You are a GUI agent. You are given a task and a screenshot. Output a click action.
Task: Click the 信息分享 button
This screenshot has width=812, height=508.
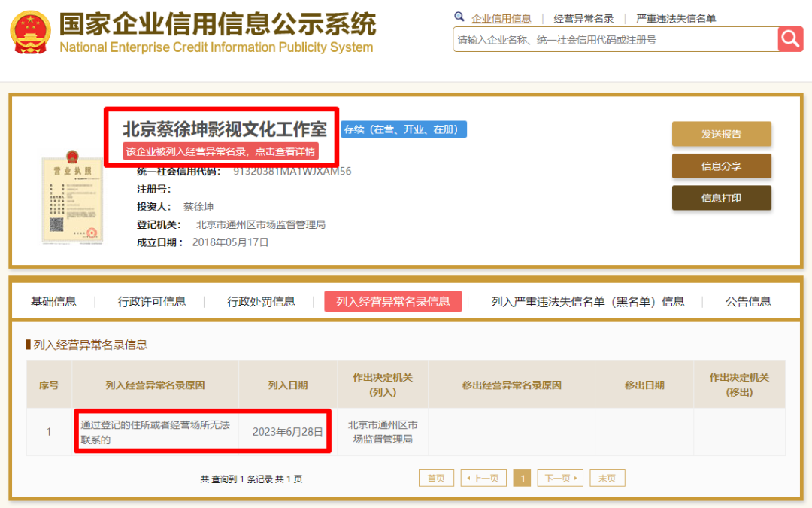(x=721, y=166)
